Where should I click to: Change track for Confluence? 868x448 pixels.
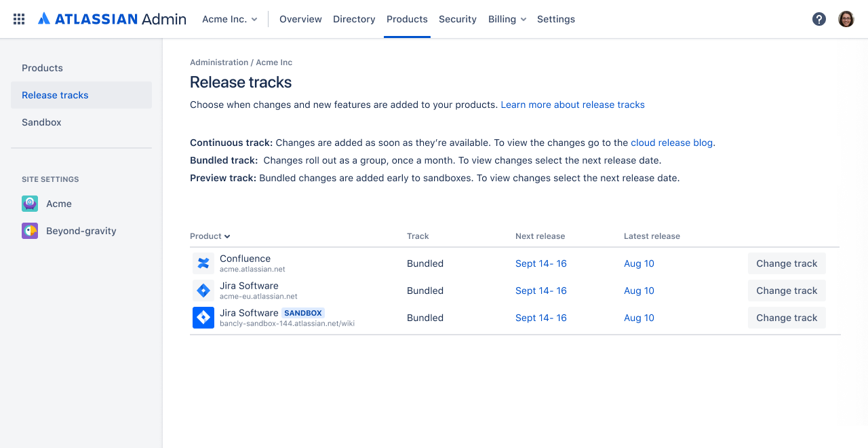(786, 263)
